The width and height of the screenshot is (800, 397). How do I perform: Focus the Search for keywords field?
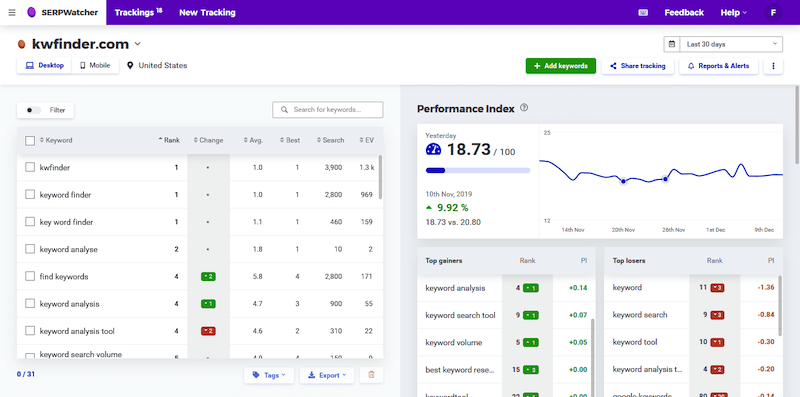coord(328,110)
